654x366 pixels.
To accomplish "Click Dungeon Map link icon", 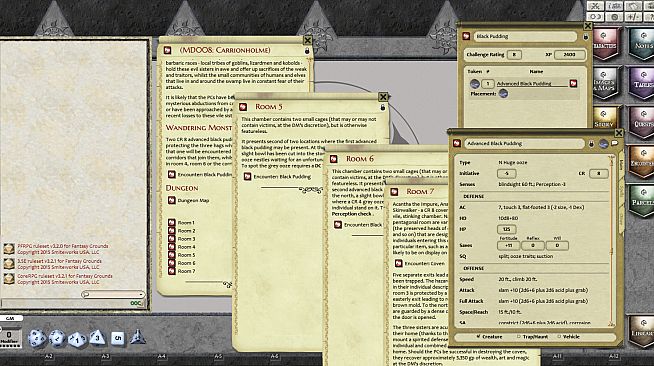I will point(171,200).
